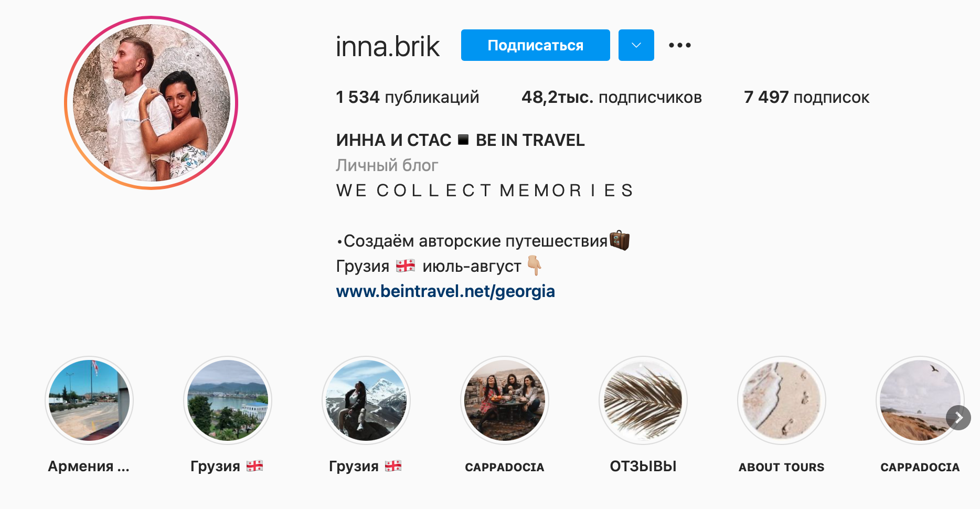This screenshot has height=509, width=980.
Task: Click the blue Подписаться follow button
Action: click(535, 45)
